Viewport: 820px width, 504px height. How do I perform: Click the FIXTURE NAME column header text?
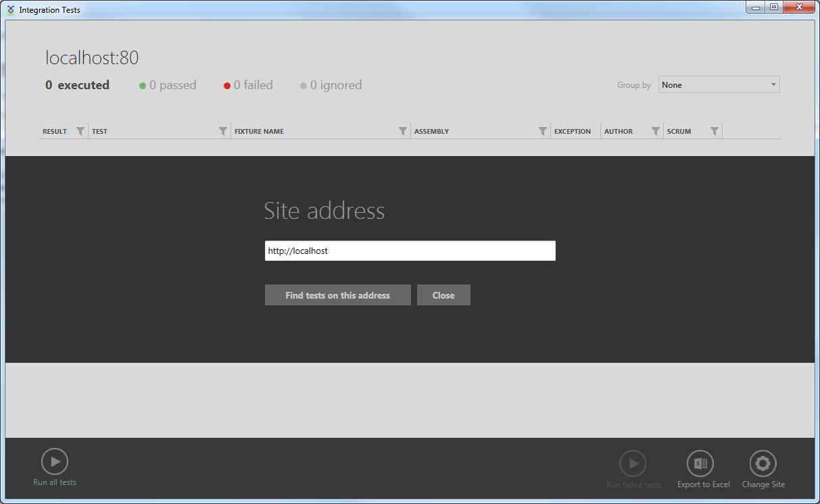pos(259,131)
